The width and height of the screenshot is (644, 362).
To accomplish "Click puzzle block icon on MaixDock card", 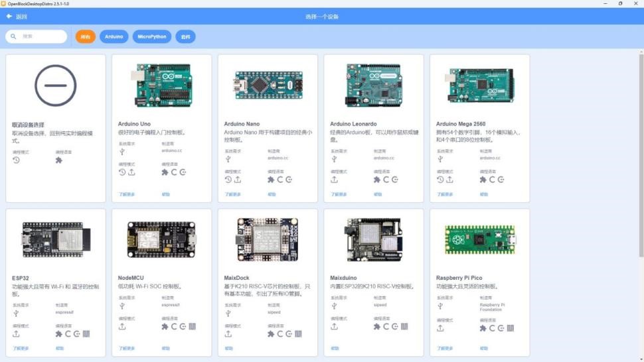I will 271,333.
